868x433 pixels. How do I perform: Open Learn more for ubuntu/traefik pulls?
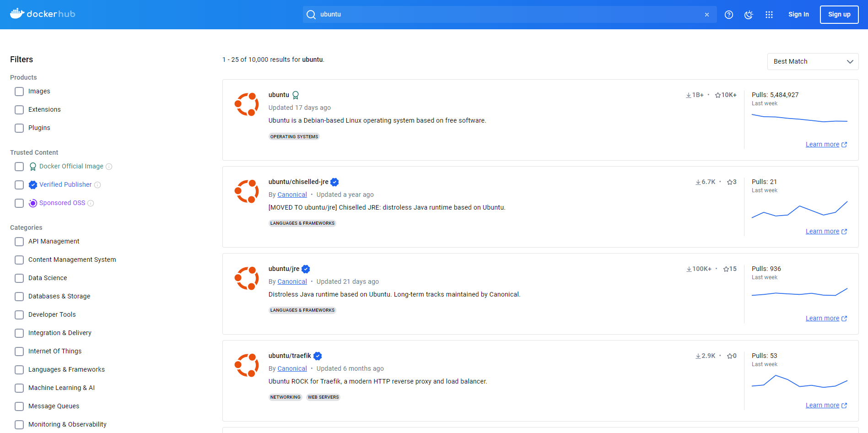click(x=826, y=405)
